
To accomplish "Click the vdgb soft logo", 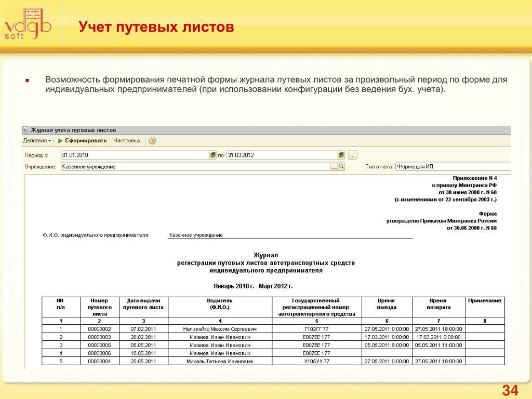I will point(28,24).
